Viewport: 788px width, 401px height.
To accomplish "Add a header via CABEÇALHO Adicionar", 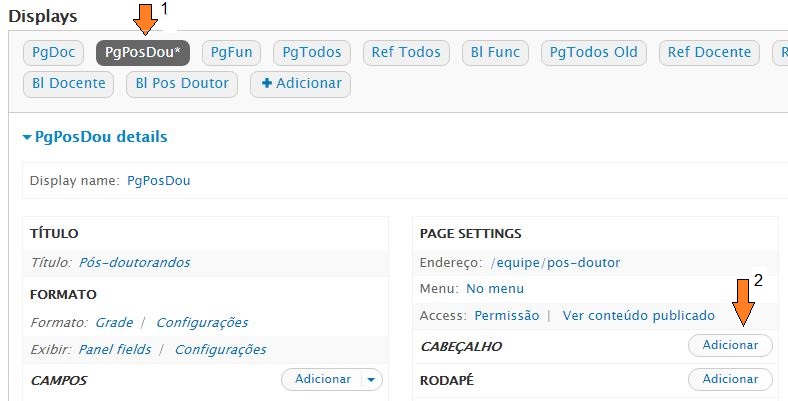I will coord(730,346).
